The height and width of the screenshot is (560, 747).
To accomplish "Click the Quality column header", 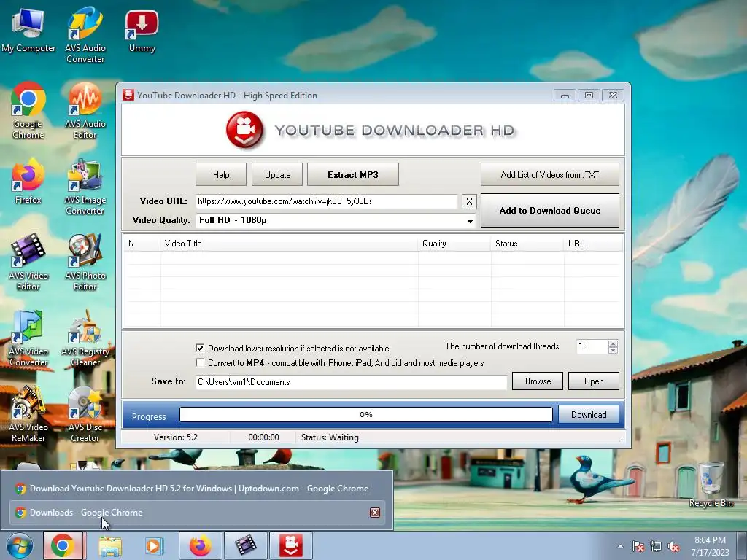I will [454, 244].
